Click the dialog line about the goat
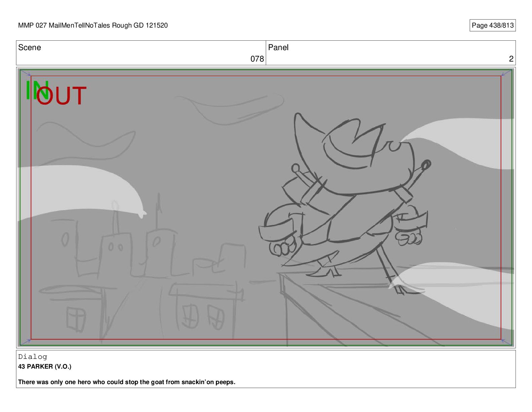The image size is (532, 412). [x=127, y=382]
